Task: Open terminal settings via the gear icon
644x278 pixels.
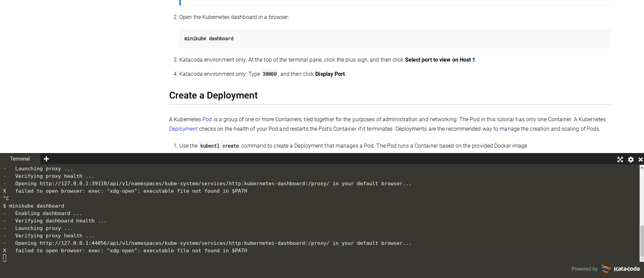Action: tap(630, 159)
